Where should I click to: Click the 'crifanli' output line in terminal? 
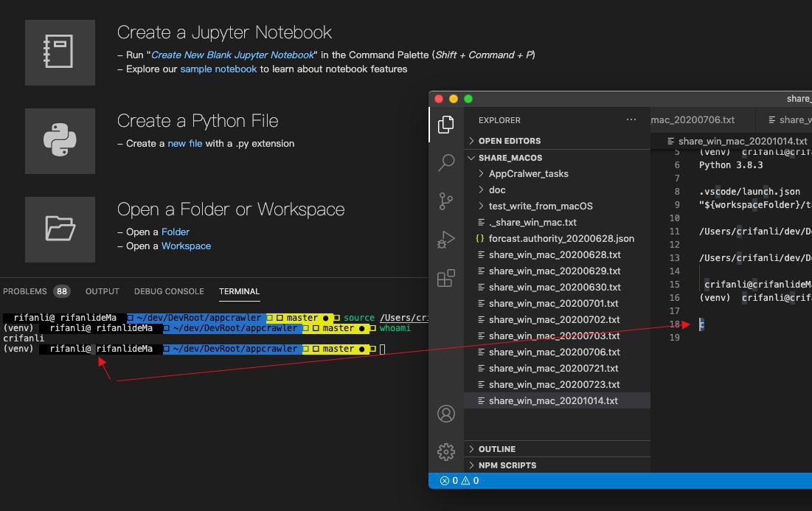[24, 338]
